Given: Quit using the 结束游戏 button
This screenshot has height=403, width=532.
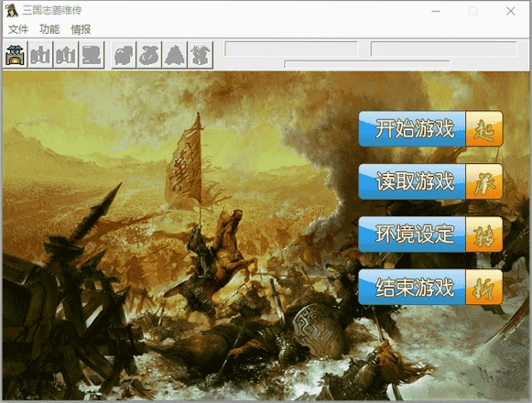Looking at the screenshot, I should pyautogui.click(x=430, y=288).
